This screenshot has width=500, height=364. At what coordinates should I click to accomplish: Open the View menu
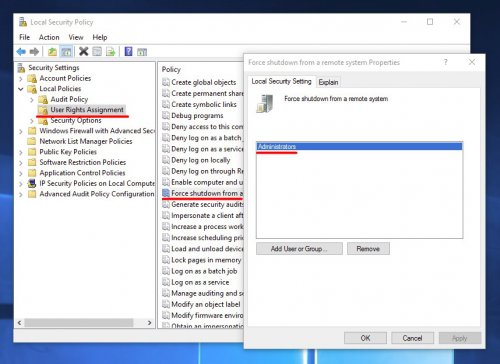click(76, 37)
